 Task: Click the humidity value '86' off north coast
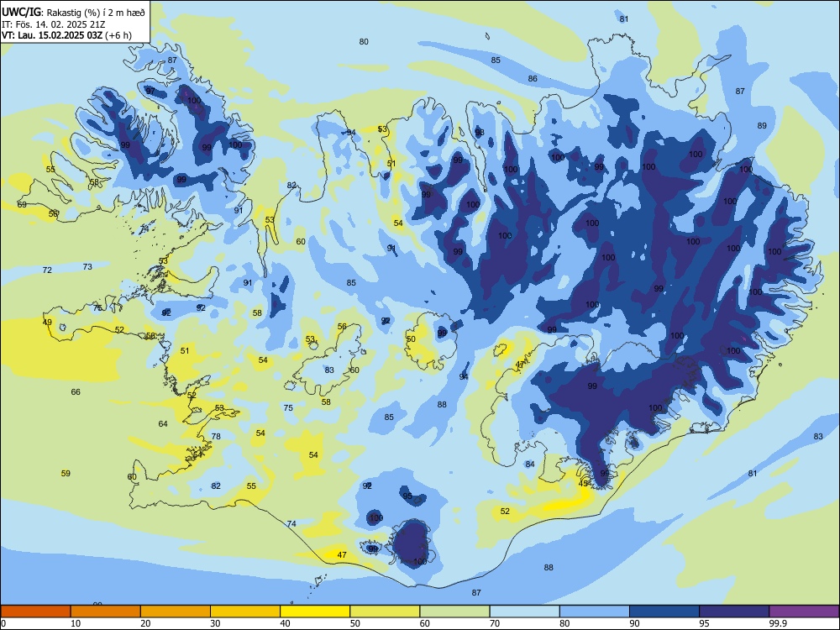[x=533, y=79]
